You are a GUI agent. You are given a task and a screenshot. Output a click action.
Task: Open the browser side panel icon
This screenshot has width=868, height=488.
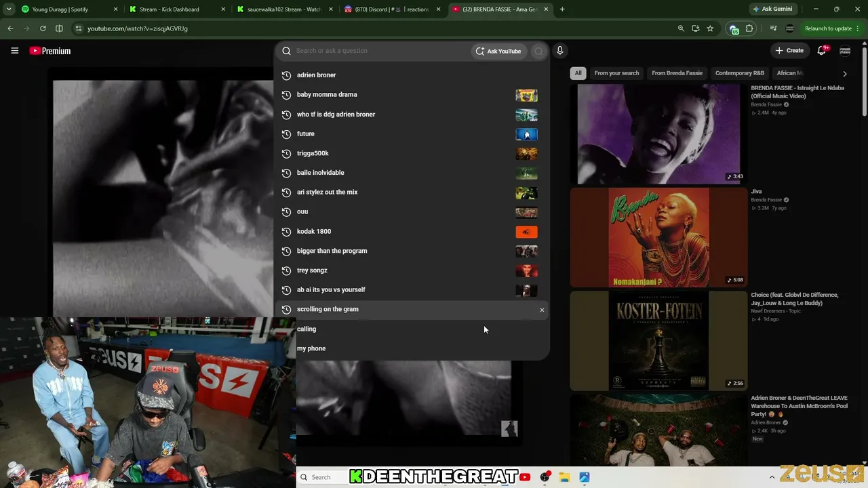pyautogui.click(x=59, y=28)
